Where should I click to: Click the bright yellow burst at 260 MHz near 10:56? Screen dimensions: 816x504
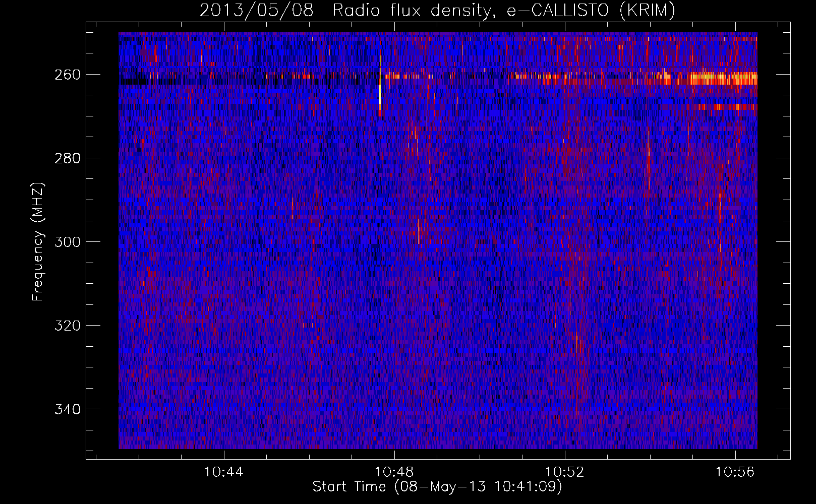(x=724, y=79)
